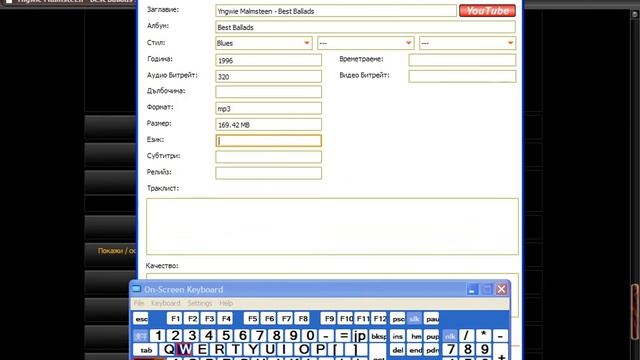The height and width of the screenshot is (360, 640).
Task: Tap the number 1 key
Action: 158,336
